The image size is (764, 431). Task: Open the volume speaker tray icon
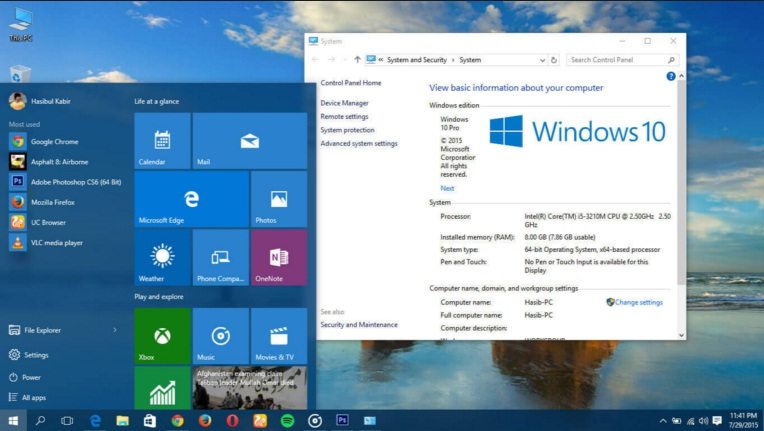(704, 421)
